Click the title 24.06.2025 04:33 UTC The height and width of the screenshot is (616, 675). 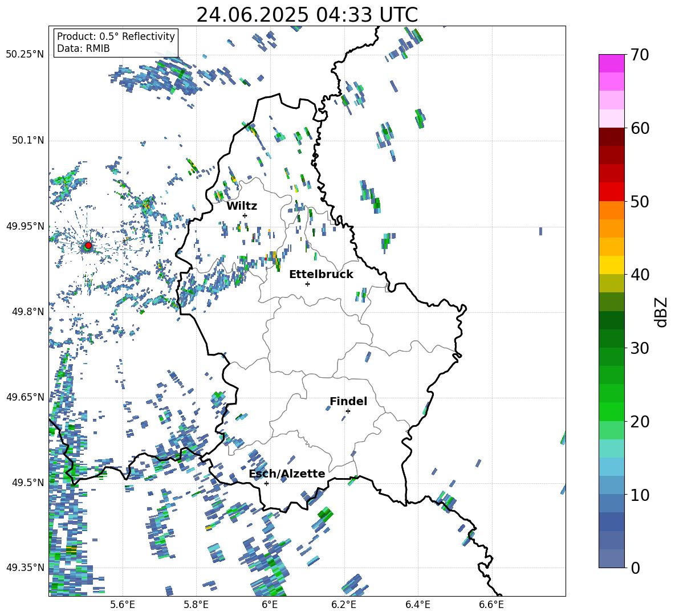(307, 15)
